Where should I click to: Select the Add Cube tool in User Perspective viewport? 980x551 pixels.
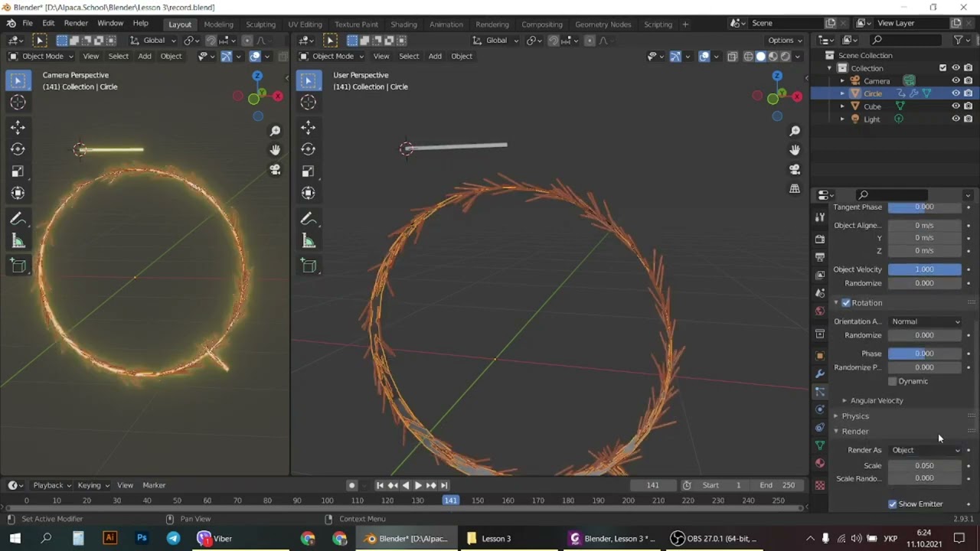click(309, 266)
